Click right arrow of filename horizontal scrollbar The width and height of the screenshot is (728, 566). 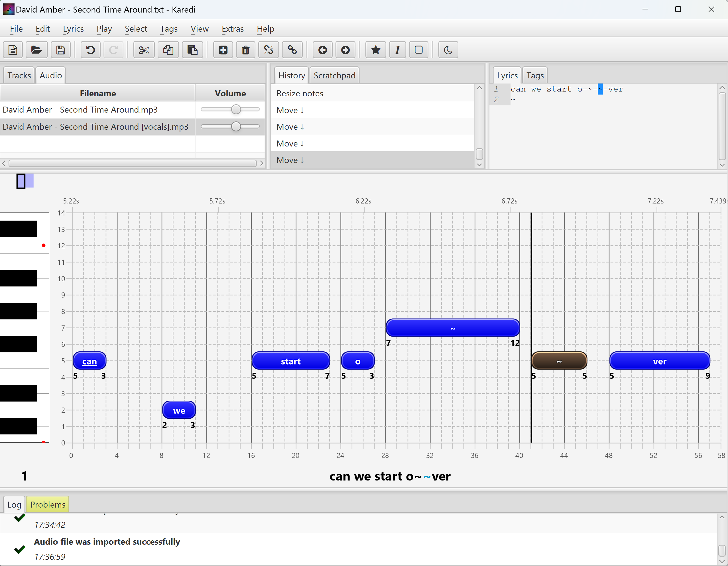[262, 163]
